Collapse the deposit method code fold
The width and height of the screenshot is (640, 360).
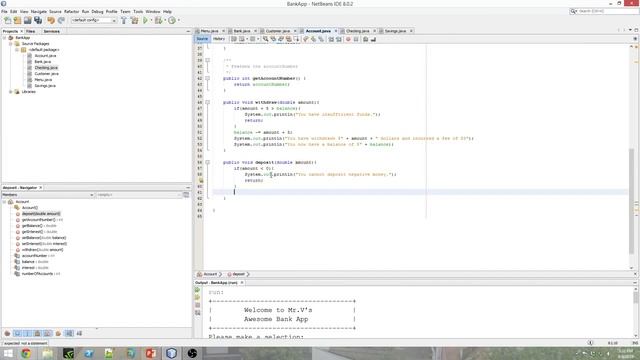(x=207, y=162)
